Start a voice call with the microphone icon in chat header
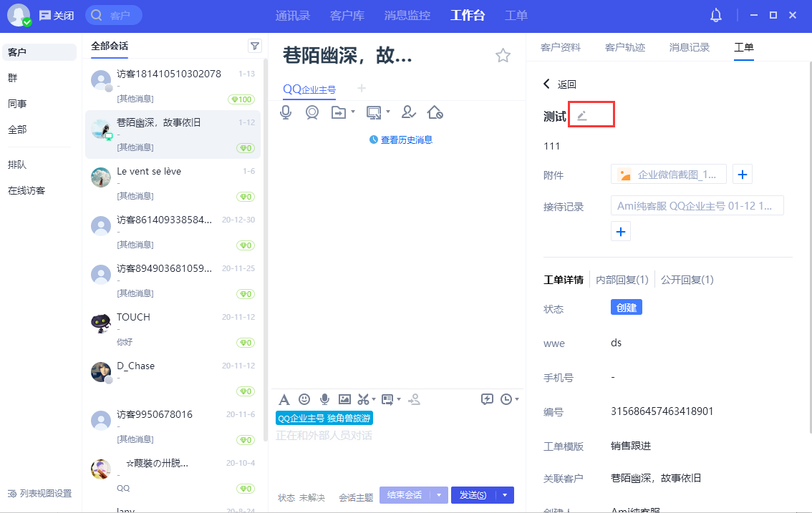Image resolution: width=812 pixels, height=513 pixels. click(x=285, y=112)
